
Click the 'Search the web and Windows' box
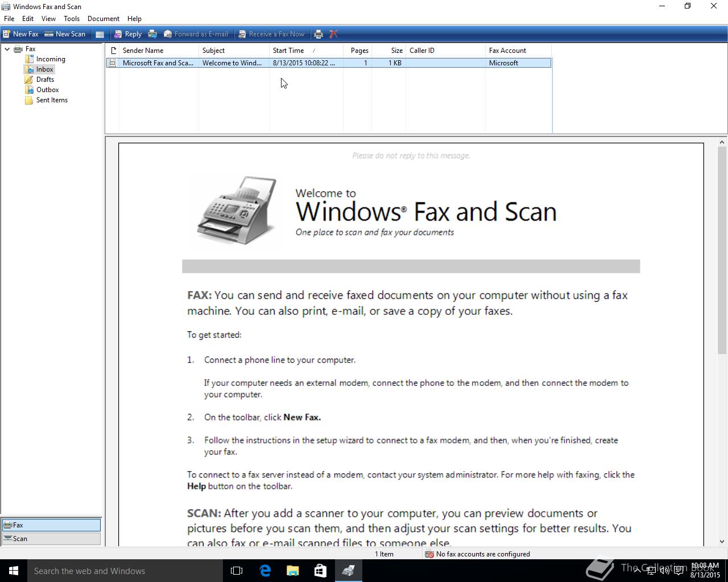click(125, 571)
